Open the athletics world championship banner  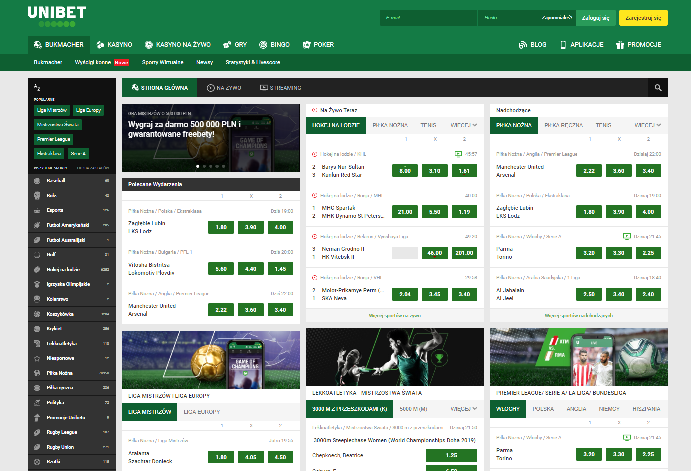point(395,357)
